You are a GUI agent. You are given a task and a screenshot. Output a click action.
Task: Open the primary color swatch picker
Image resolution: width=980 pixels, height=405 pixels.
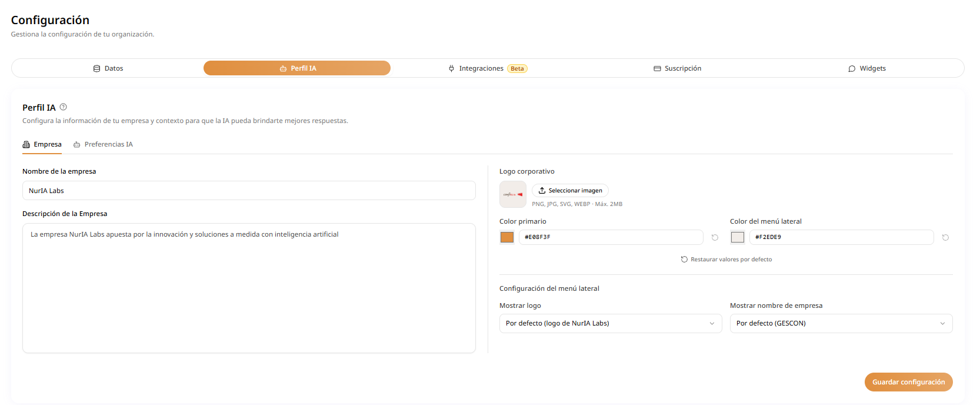507,237
